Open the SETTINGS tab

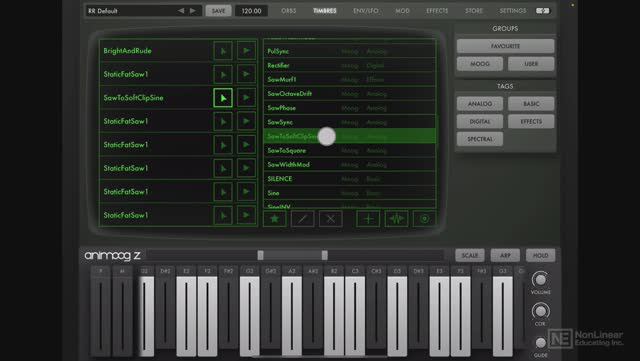tap(513, 11)
